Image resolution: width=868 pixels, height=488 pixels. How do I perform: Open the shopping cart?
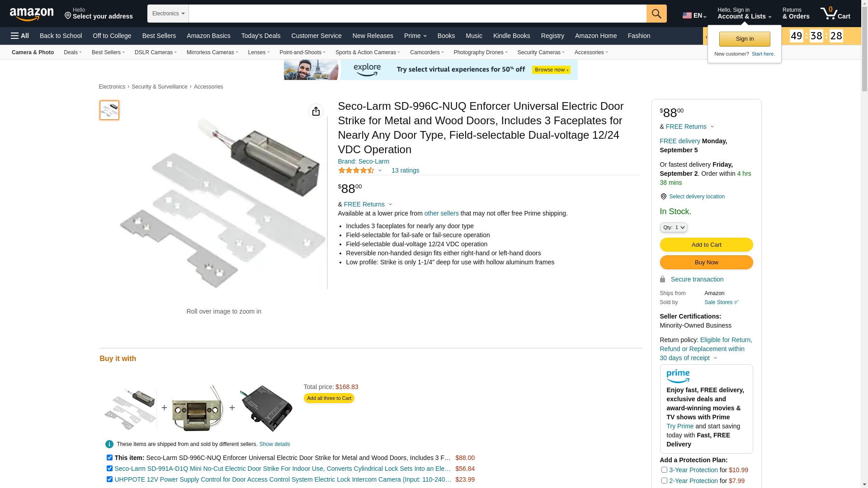pos(835,14)
